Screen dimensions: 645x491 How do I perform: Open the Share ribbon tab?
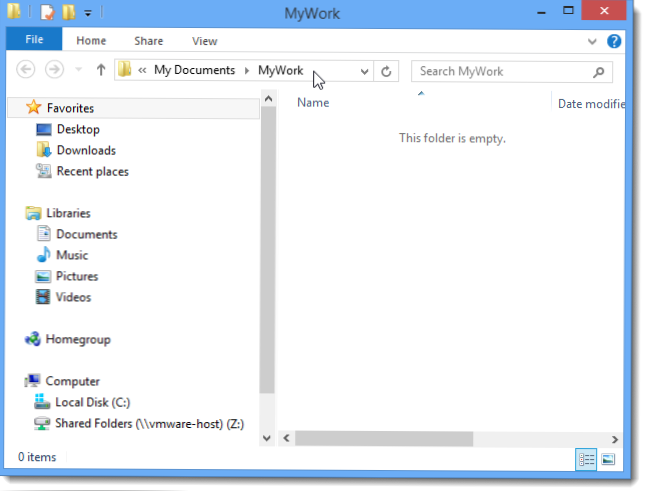[x=149, y=41]
